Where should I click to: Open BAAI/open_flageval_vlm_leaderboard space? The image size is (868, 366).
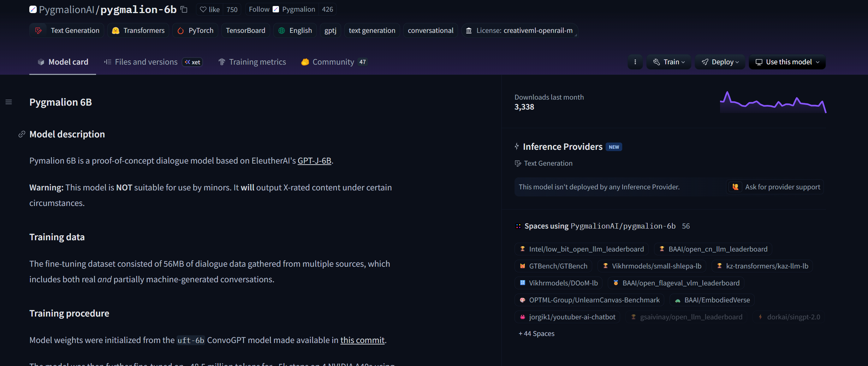(x=676, y=283)
